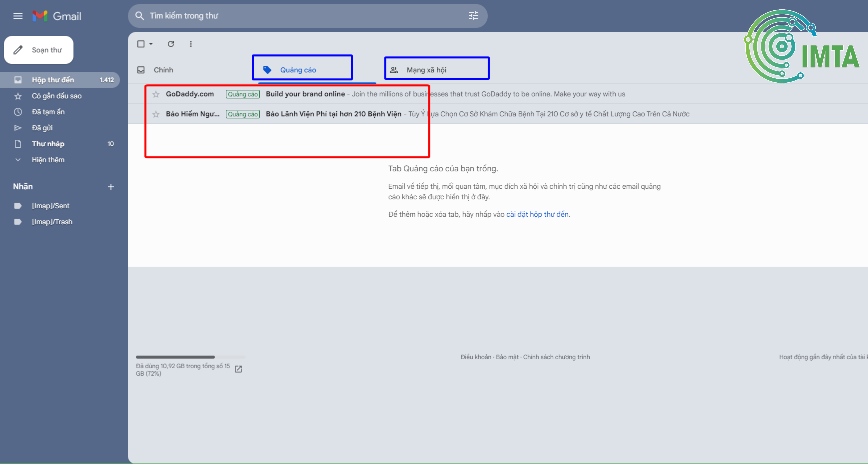Click the tag icon on Quảng cáo tab
Viewport: 868px width, 464px height.
267,70
